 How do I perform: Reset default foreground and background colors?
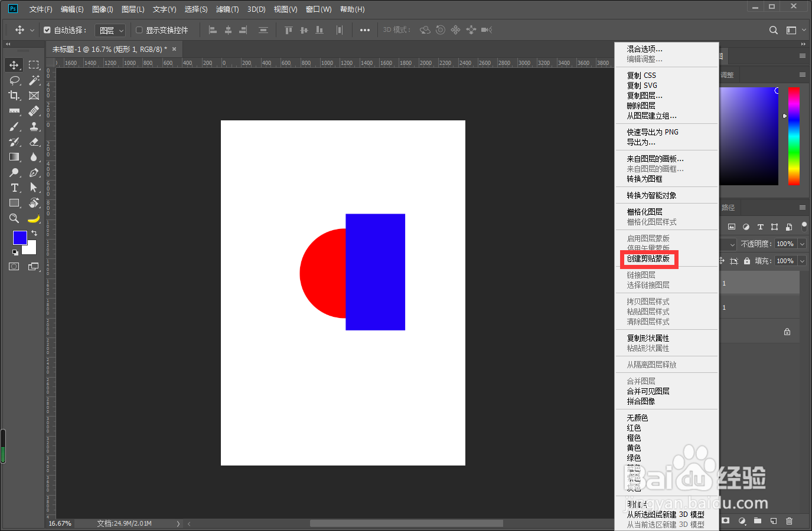pyautogui.click(x=15, y=253)
